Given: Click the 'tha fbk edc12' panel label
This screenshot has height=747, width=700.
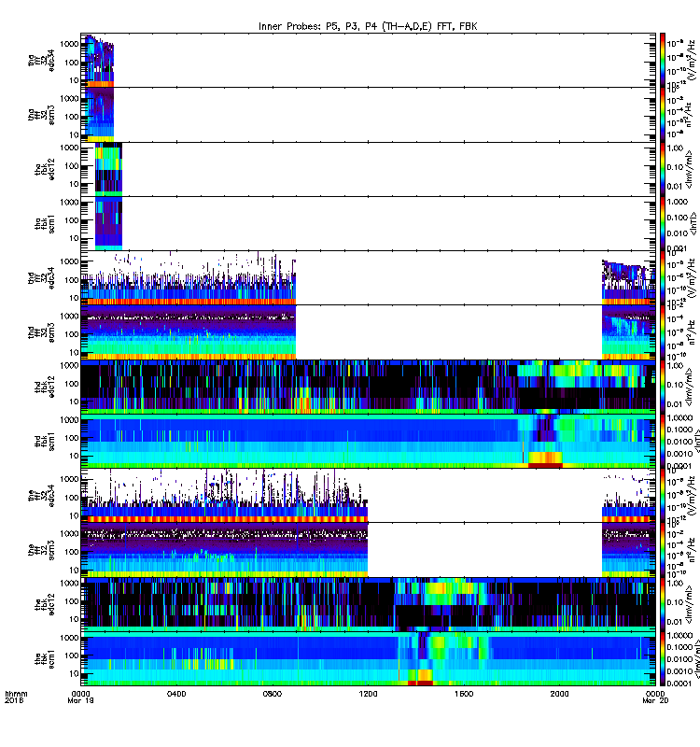Looking at the screenshot, I should click(x=45, y=169).
